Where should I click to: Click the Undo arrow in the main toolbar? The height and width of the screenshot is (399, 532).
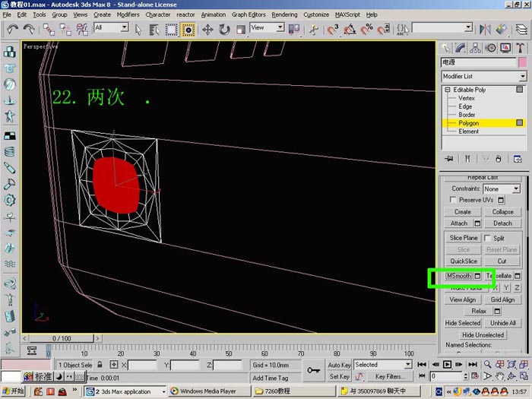point(12,30)
